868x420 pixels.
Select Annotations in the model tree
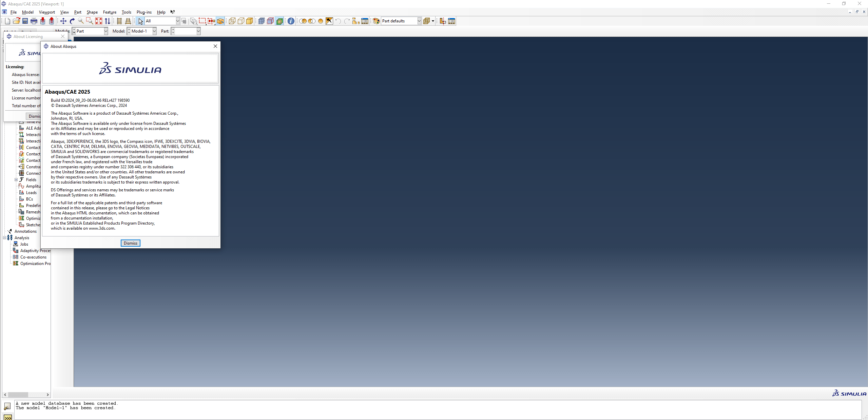(25, 231)
